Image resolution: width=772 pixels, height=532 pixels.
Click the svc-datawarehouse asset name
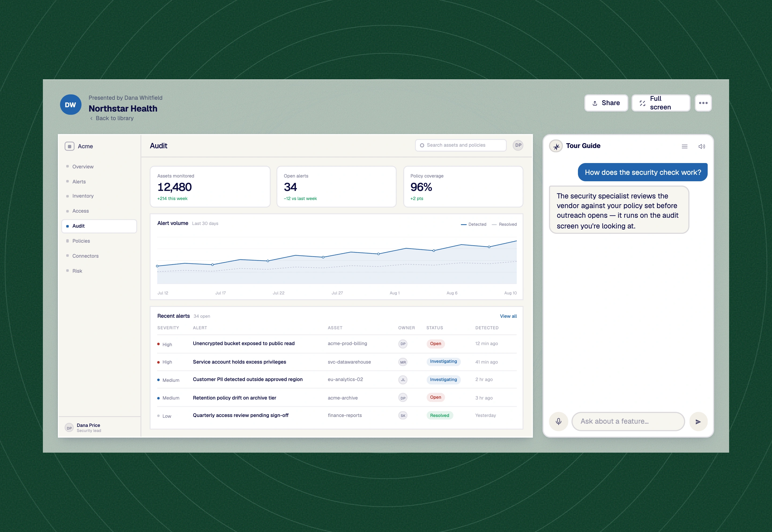coord(349,362)
